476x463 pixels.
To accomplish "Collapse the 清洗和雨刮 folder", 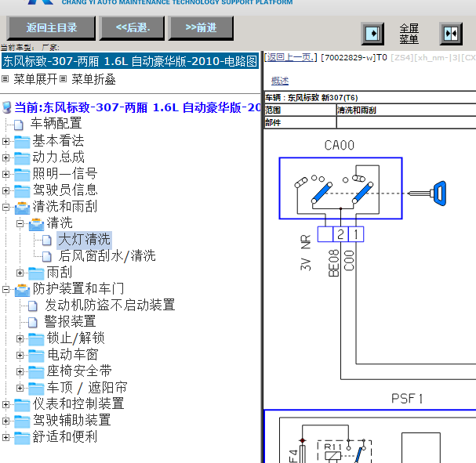I will [5, 207].
